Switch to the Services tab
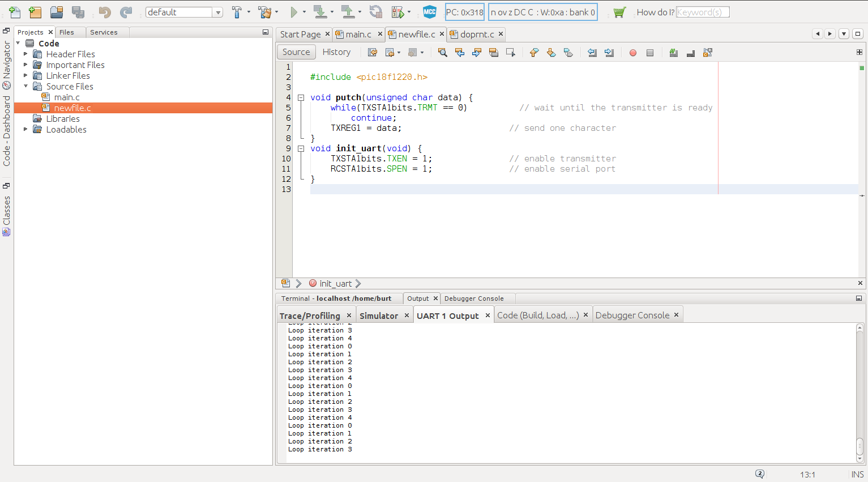The image size is (868, 482). tap(104, 32)
